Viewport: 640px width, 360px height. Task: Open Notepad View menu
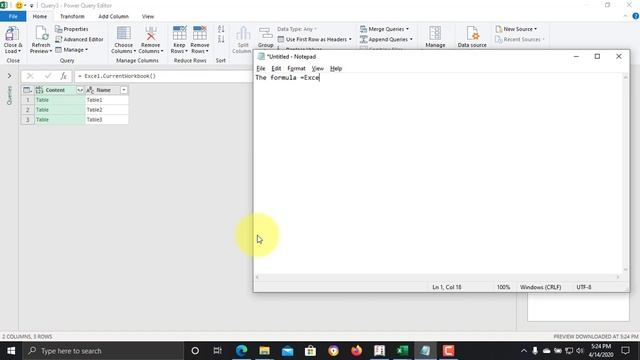pos(317,68)
